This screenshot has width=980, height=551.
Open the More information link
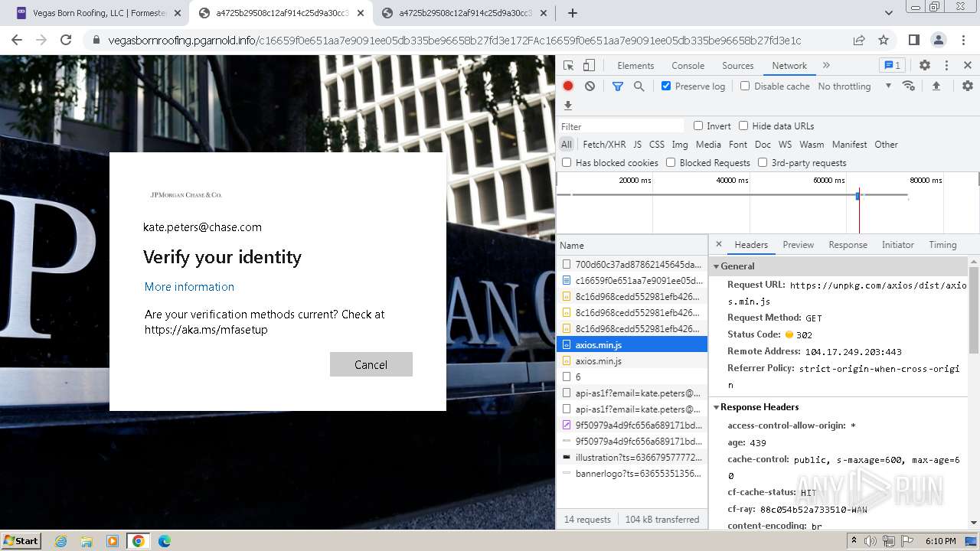pyautogui.click(x=189, y=287)
